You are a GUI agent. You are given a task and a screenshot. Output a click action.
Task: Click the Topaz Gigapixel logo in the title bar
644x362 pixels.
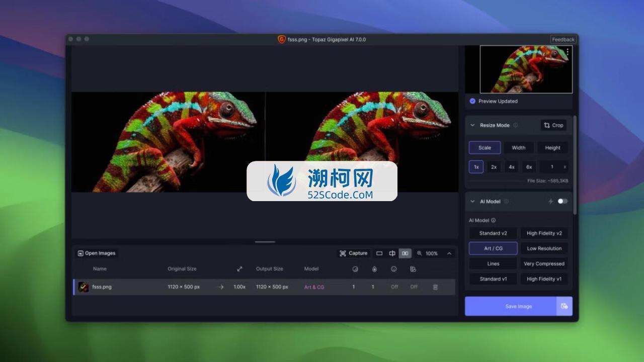[282, 39]
